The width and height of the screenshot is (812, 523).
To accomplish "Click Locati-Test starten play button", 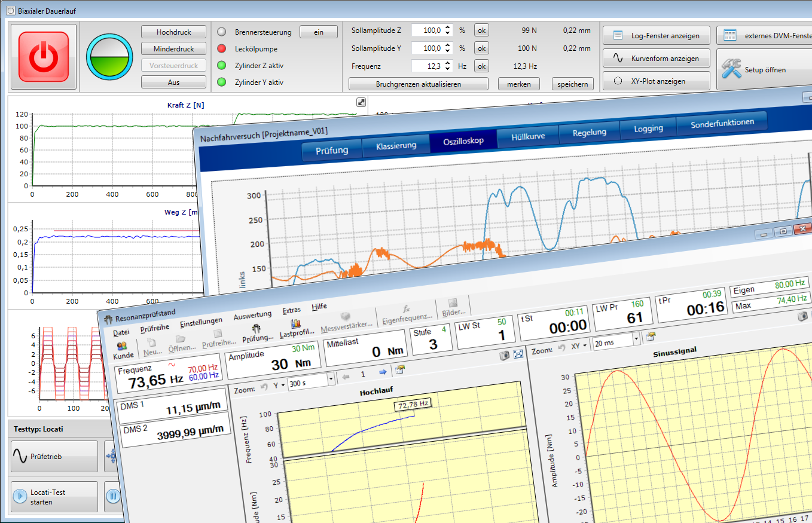I will [54, 497].
